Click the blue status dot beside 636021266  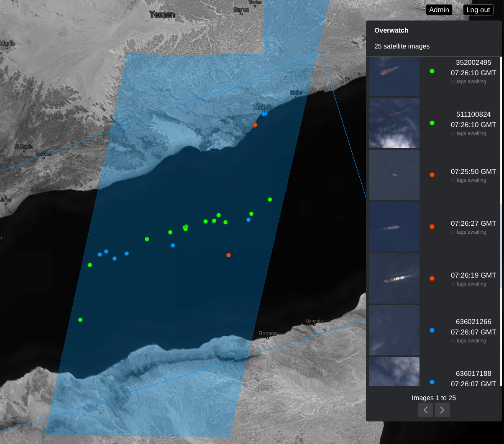pos(432,331)
